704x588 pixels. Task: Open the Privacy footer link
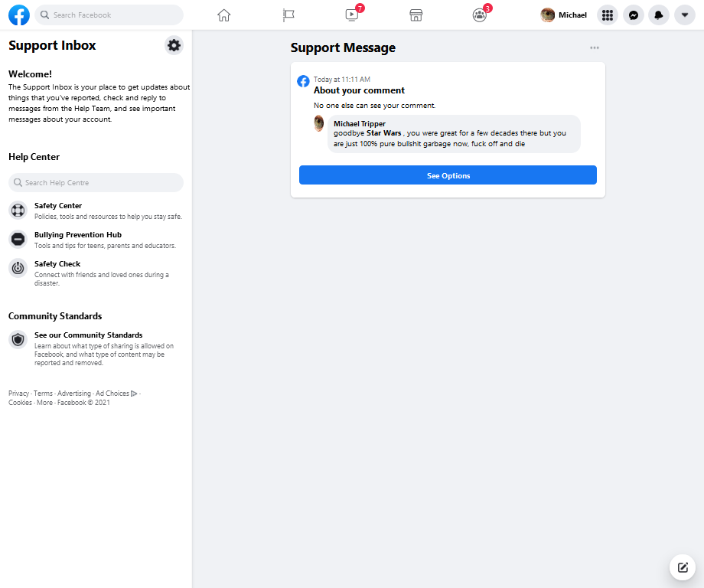tap(18, 393)
